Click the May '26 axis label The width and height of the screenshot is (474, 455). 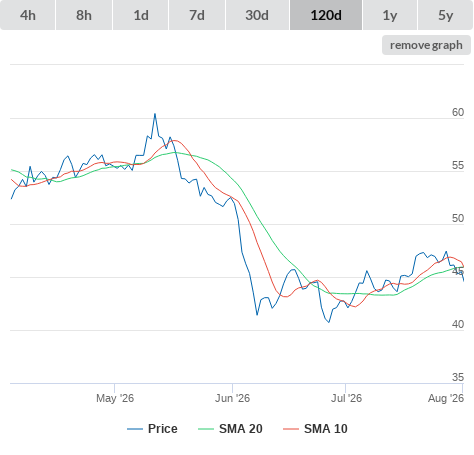pos(115,398)
